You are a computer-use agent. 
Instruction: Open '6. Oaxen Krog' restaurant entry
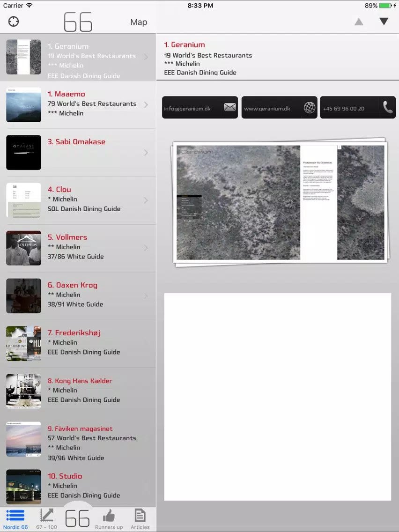[x=78, y=296]
